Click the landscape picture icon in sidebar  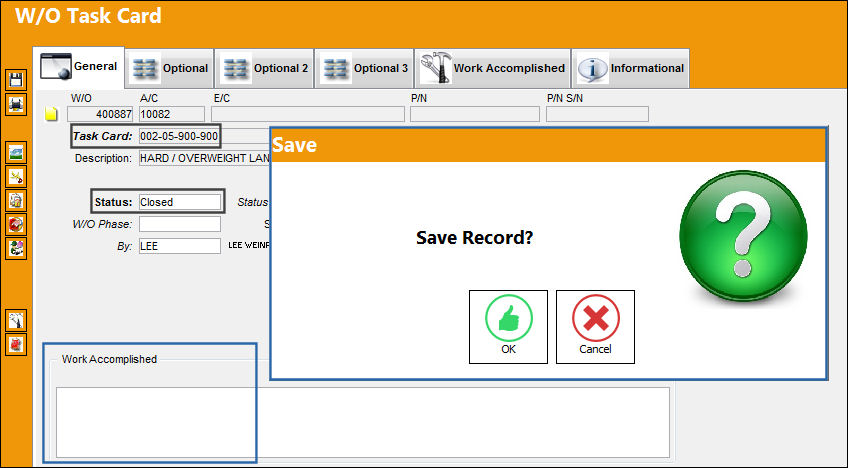pyautogui.click(x=16, y=153)
